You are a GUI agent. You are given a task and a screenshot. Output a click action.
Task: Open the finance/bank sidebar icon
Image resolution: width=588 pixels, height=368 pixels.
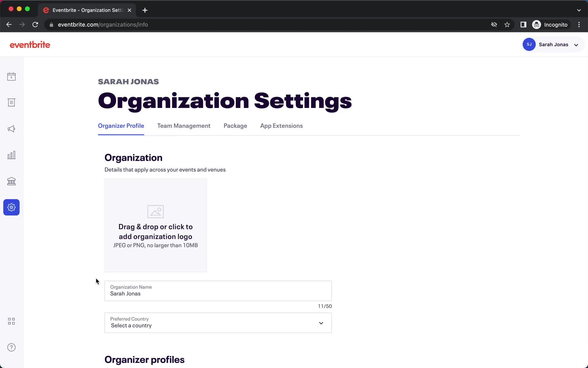(11, 181)
